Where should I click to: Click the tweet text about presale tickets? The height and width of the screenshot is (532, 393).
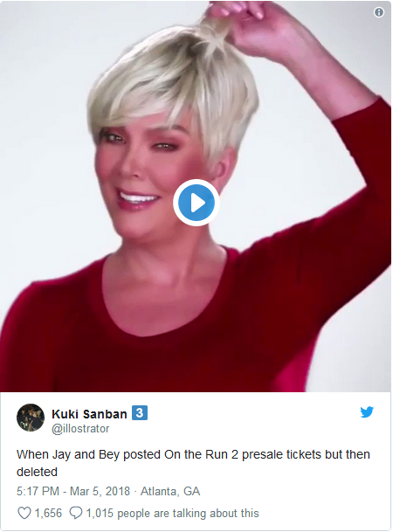click(x=193, y=463)
